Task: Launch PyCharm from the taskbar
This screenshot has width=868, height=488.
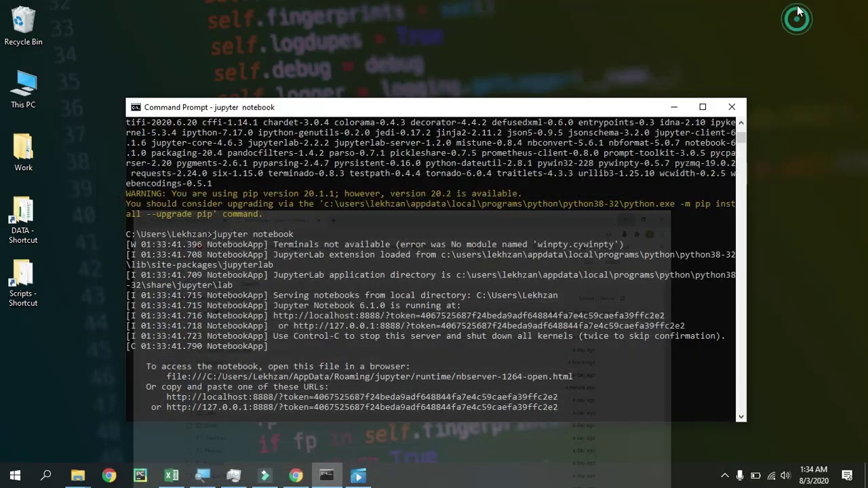Action: (x=140, y=476)
